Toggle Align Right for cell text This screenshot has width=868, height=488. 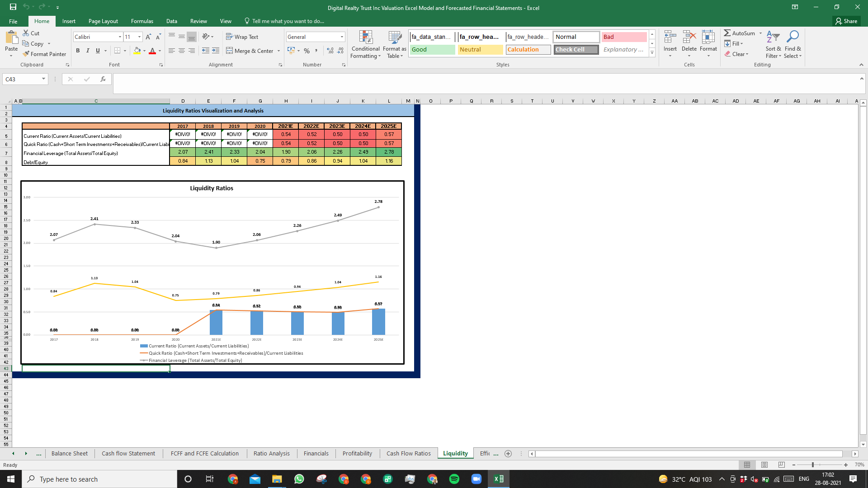pyautogui.click(x=192, y=51)
